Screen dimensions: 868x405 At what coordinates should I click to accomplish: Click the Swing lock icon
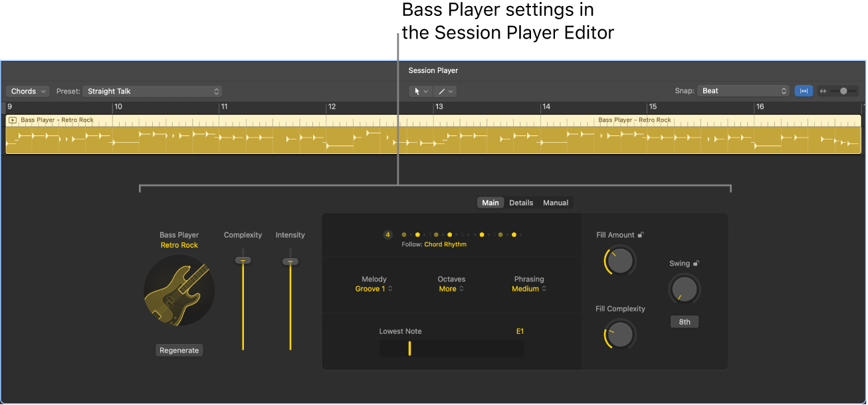tap(696, 263)
